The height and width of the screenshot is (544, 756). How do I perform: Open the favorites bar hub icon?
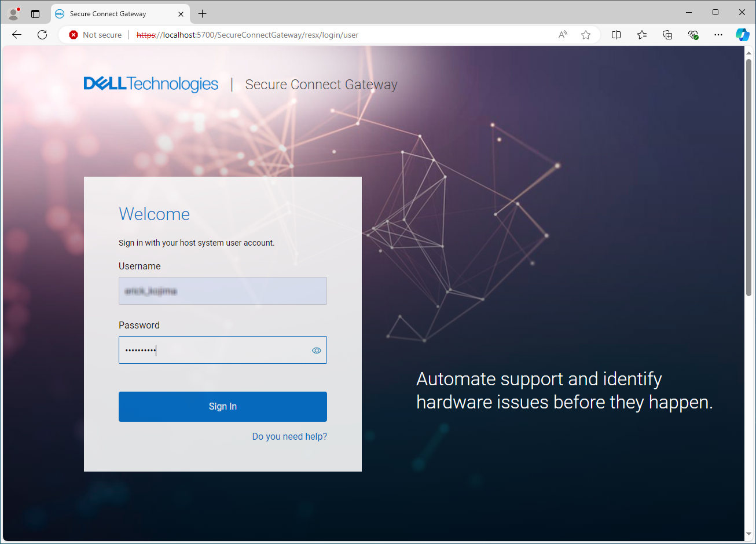coord(641,35)
